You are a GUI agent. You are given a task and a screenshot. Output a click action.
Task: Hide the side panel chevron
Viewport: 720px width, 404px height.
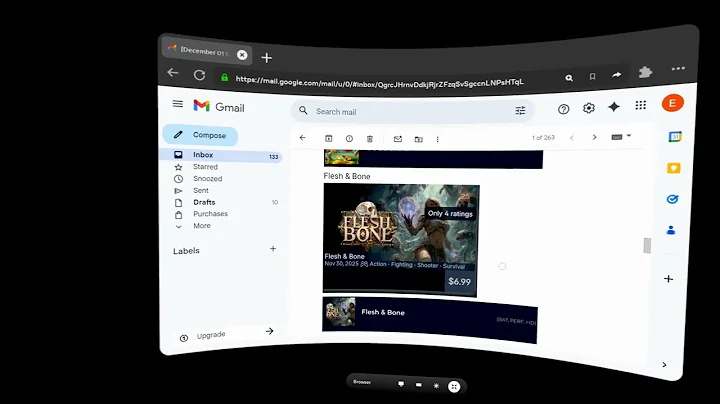(x=664, y=365)
